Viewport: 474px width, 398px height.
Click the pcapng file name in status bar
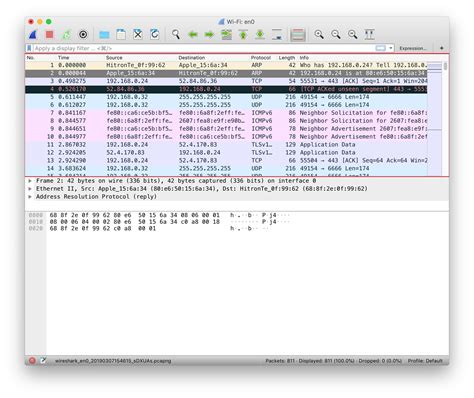[113, 361]
